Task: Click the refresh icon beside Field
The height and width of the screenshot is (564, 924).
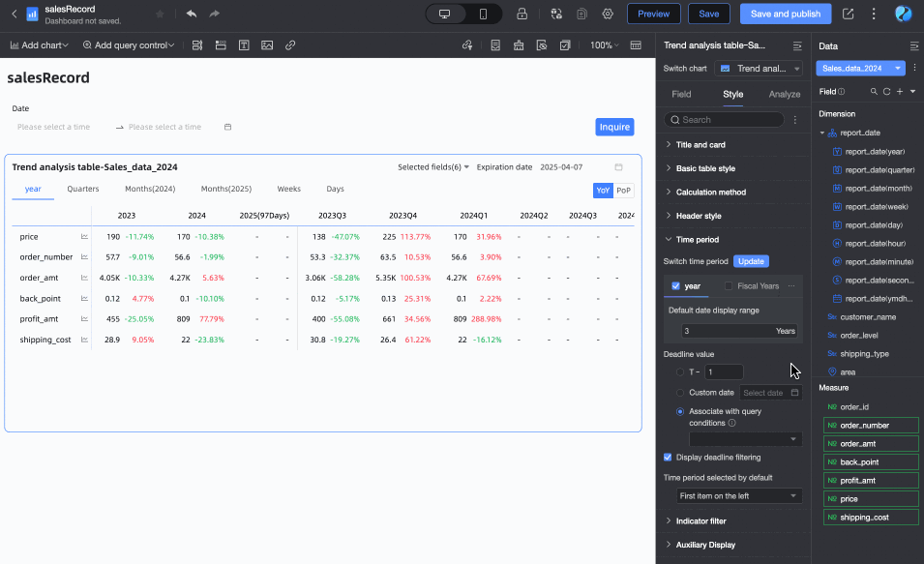Action: point(886,92)
